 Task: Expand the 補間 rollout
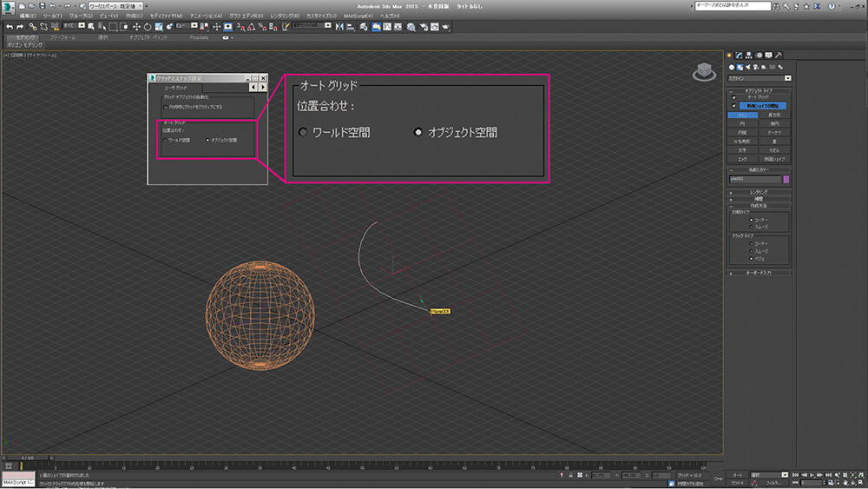[x=759, y=199]
